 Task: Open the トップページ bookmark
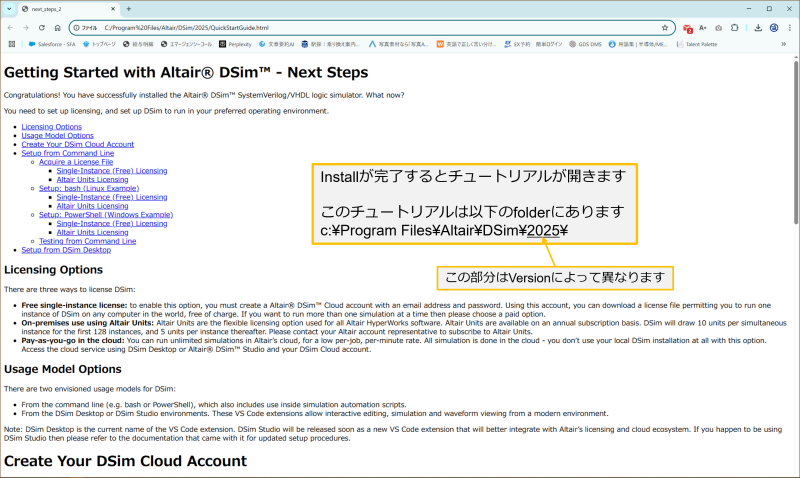[x=99, y=44]
